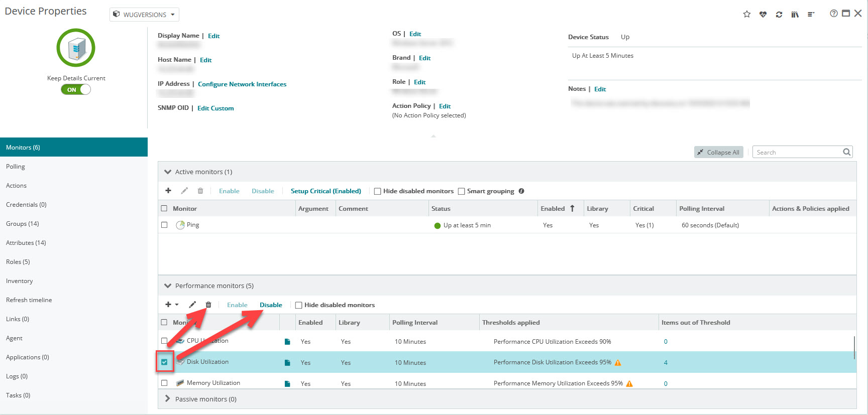The image size is (868, 415).
Task: Go to the Attributes (14) tab
Action: point(74,243)
